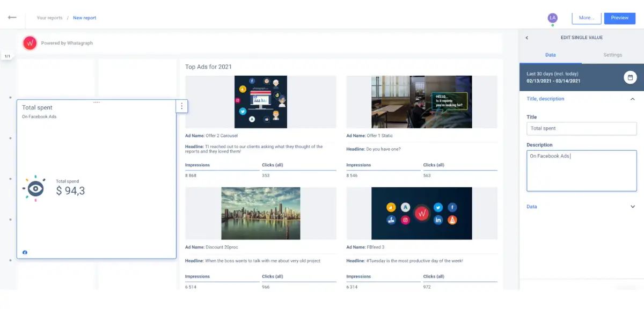Click into the Title input field
Viewport: 644px width, 322px height.
pos(582,128)
